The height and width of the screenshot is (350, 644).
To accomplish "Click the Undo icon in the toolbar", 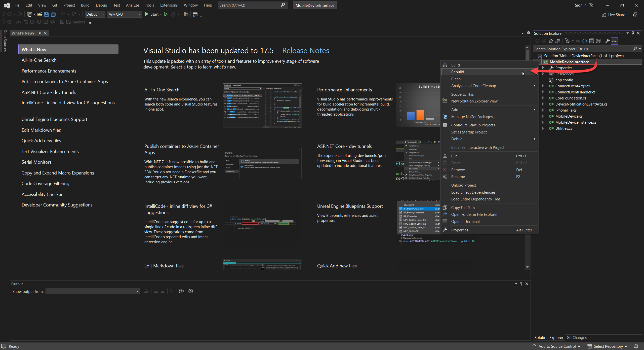I will (62, 14).
